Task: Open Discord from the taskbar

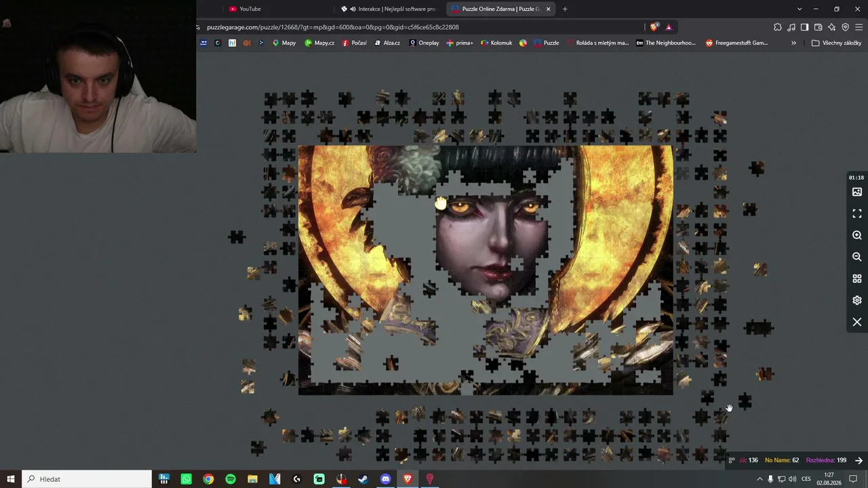Action: tap(386, 479)
